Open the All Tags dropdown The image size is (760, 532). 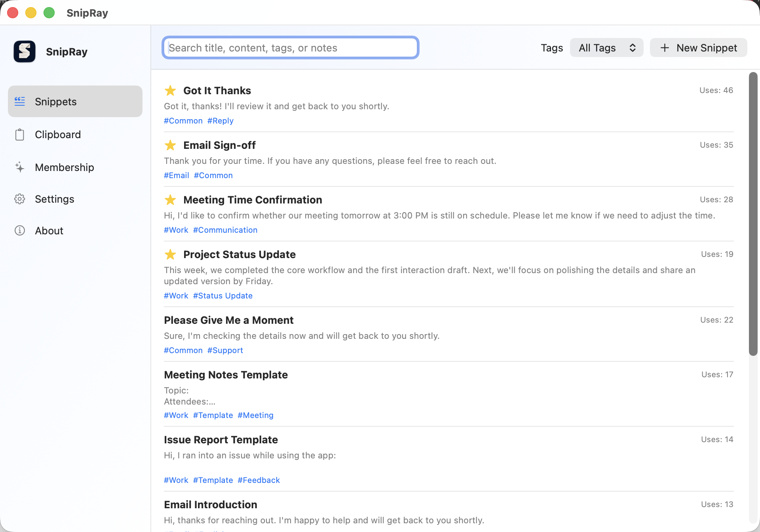click(x=606, y=47)
